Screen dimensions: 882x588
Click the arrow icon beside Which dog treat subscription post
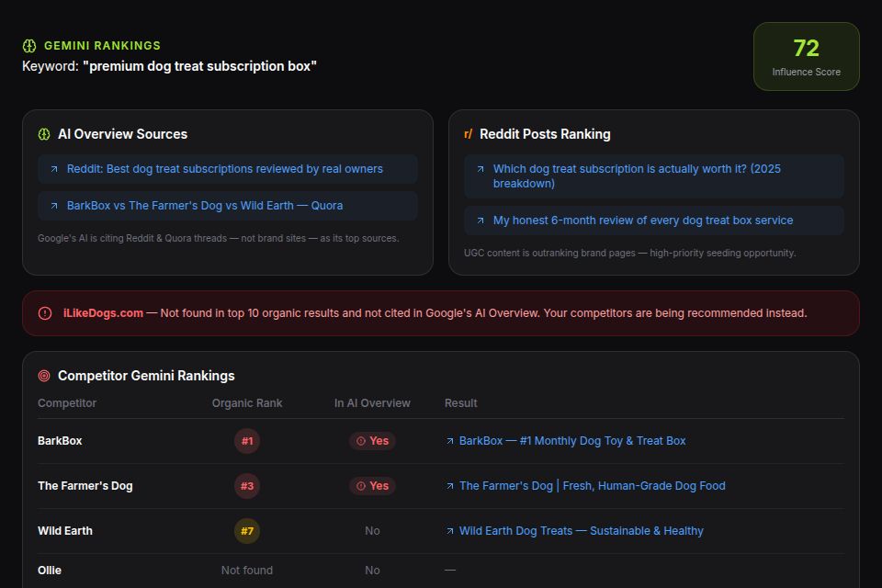point(481,169)
